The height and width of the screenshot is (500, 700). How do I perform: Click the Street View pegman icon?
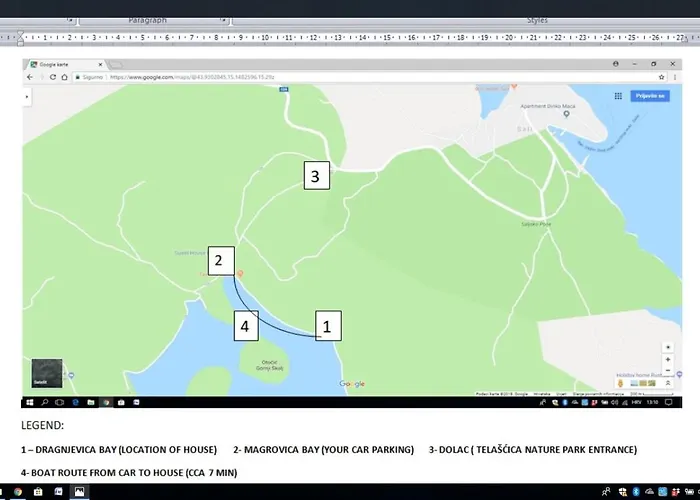point(622,382)
